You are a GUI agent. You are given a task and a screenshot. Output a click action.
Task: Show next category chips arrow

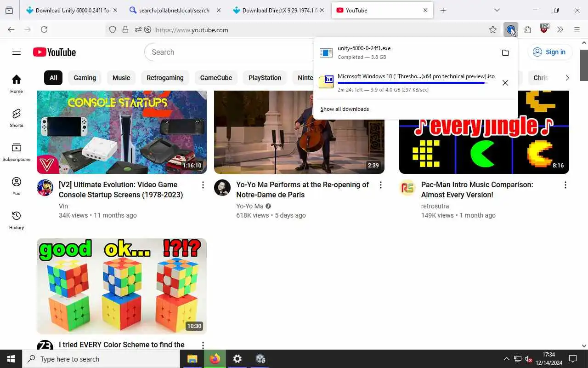click(x=567, y=78)
